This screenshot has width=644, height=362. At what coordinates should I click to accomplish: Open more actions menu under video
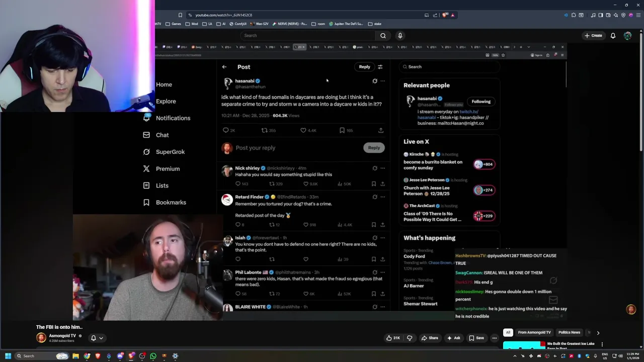(x=495, y=338)
